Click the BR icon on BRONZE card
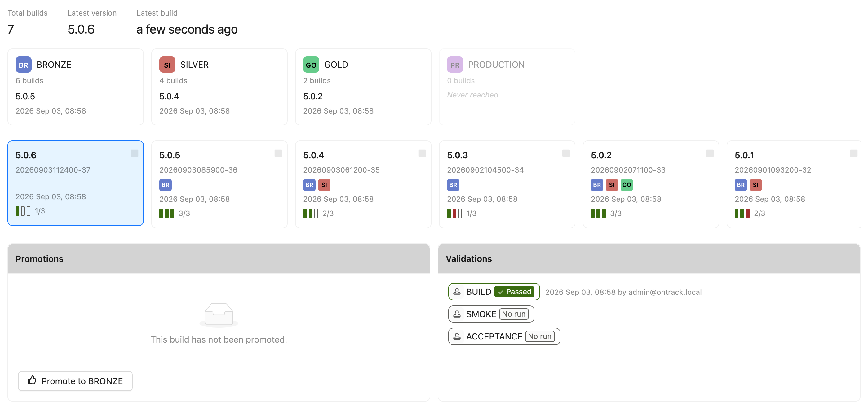Screen dimensions: 868x409 (23, 65)
